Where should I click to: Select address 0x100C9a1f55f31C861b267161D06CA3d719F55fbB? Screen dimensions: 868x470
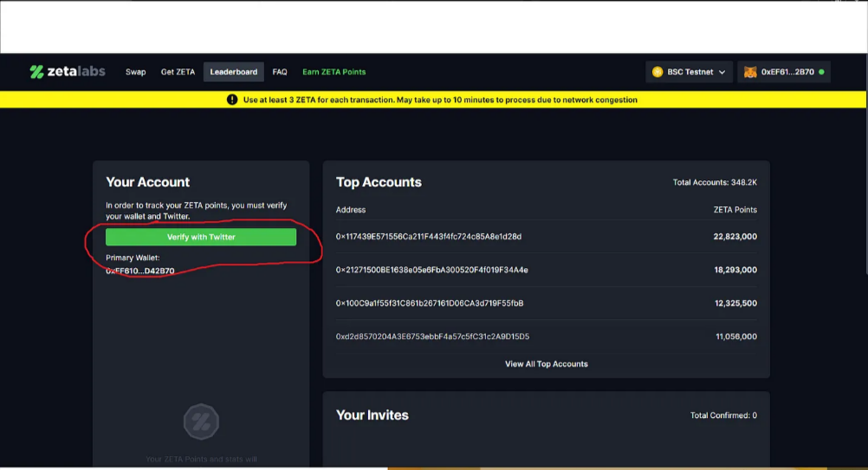[x=430, y=304]
